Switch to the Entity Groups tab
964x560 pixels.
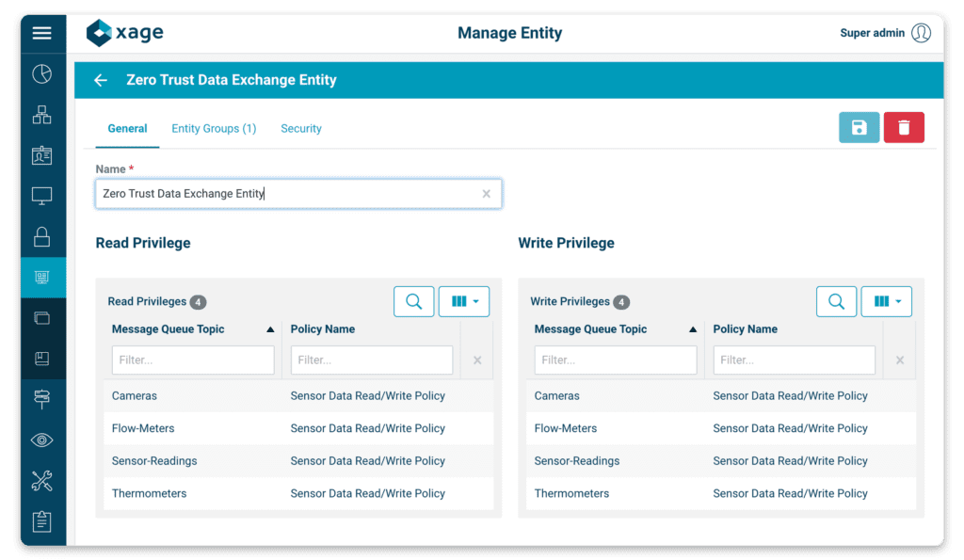click(x=214, y=129)
